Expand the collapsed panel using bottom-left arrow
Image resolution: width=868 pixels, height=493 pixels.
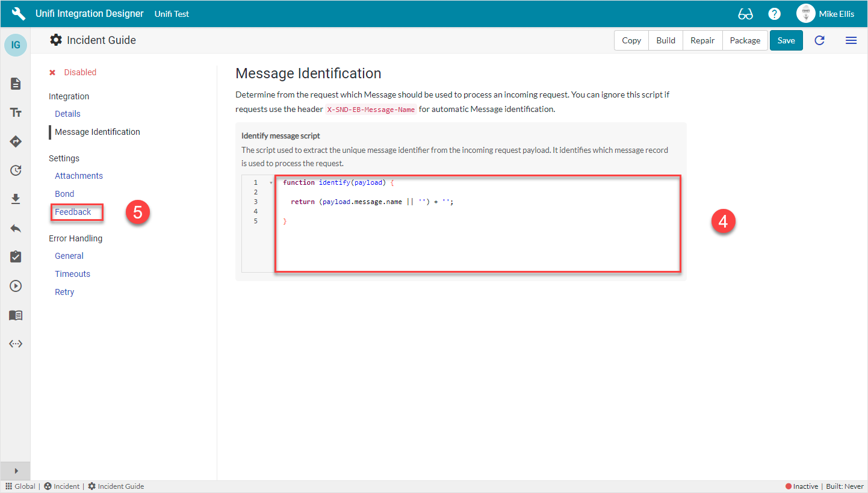click(x=15, y=471)
